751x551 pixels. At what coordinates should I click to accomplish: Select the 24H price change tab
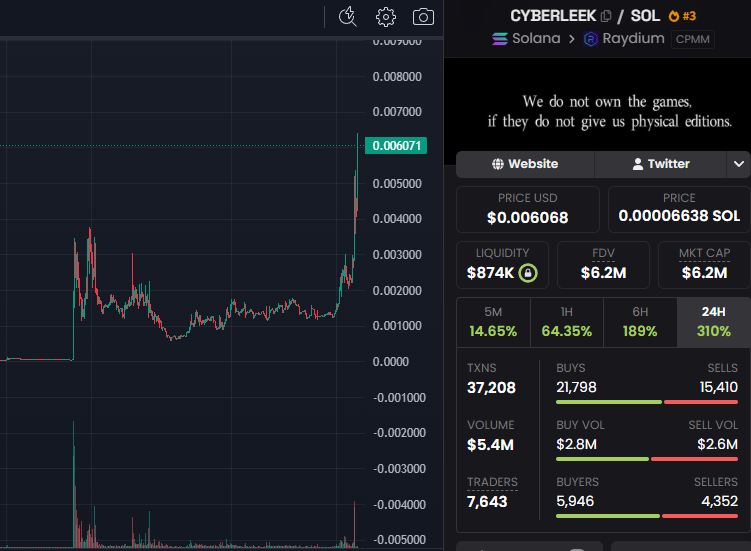pos(714,322)
